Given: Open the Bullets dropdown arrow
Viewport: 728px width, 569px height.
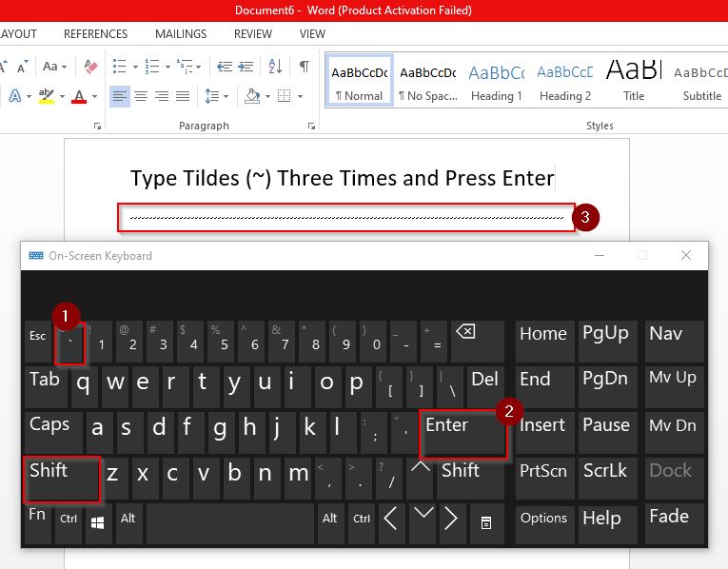Looking at the screenshot, I should pos(135,68).
